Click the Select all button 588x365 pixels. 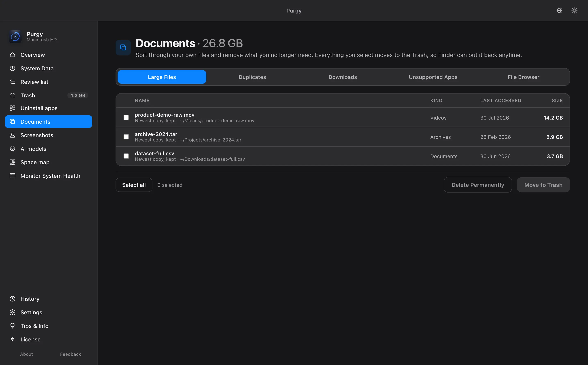coord(134,185)
